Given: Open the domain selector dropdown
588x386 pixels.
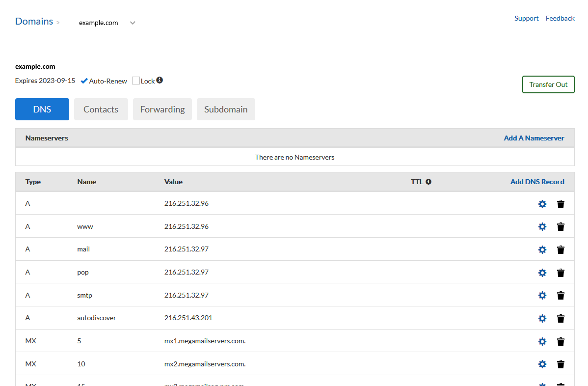Looking at the screenshot, I should [x=132, y=22].
